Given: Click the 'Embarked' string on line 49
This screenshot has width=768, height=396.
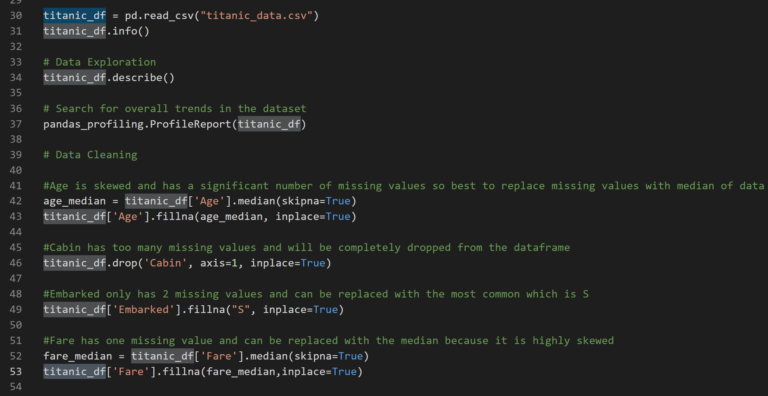Looking at the screenshot, I should pos(144,310).
